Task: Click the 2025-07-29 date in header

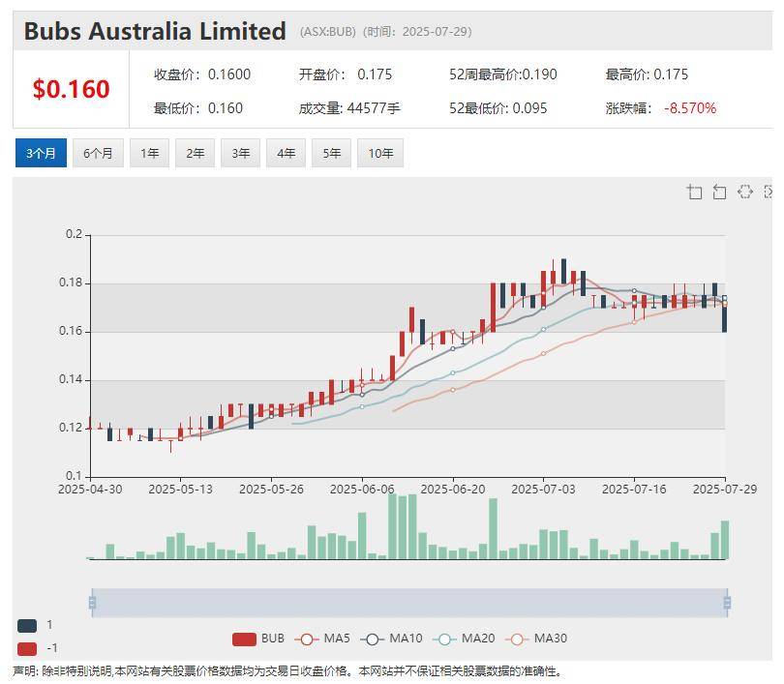Action: coord(435,32)
